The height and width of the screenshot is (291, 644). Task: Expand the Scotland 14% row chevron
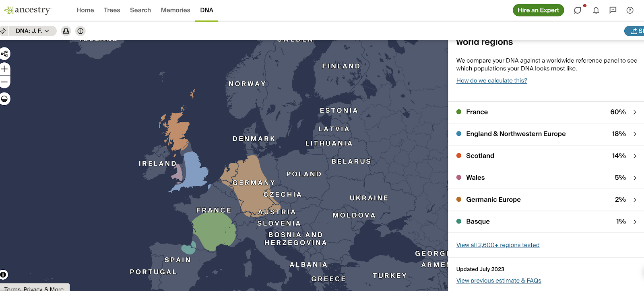635,156
